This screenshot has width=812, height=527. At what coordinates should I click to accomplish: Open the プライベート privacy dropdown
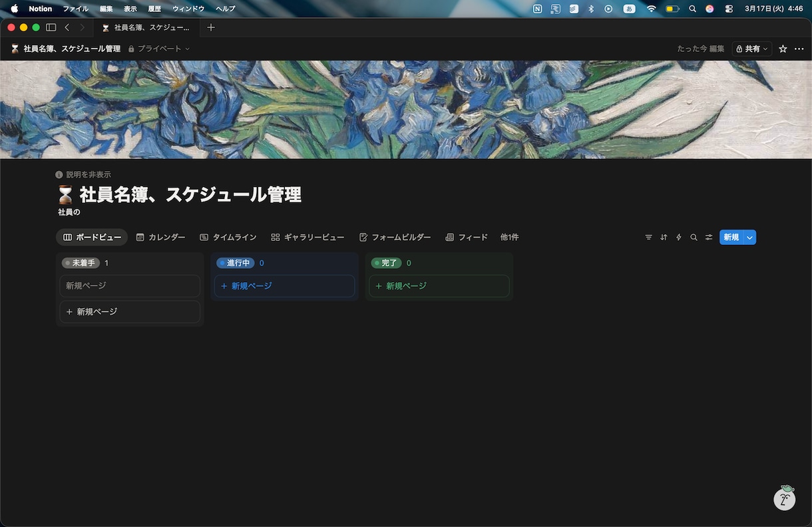[x=159, y=49]
